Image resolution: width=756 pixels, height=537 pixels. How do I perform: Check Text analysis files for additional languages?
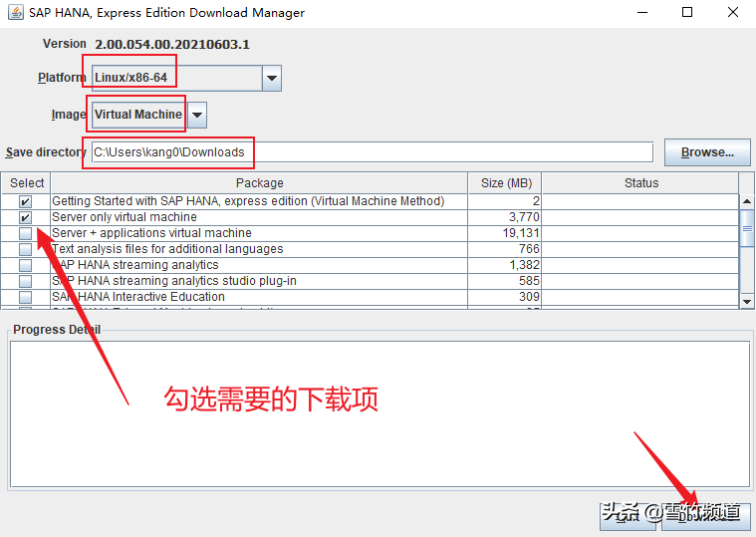[x=25, y=249]
